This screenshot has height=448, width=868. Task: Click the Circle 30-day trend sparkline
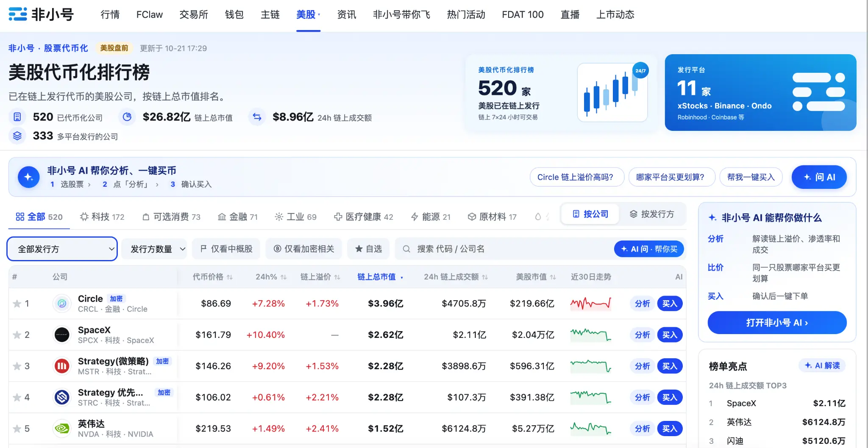tap(590, 304)
